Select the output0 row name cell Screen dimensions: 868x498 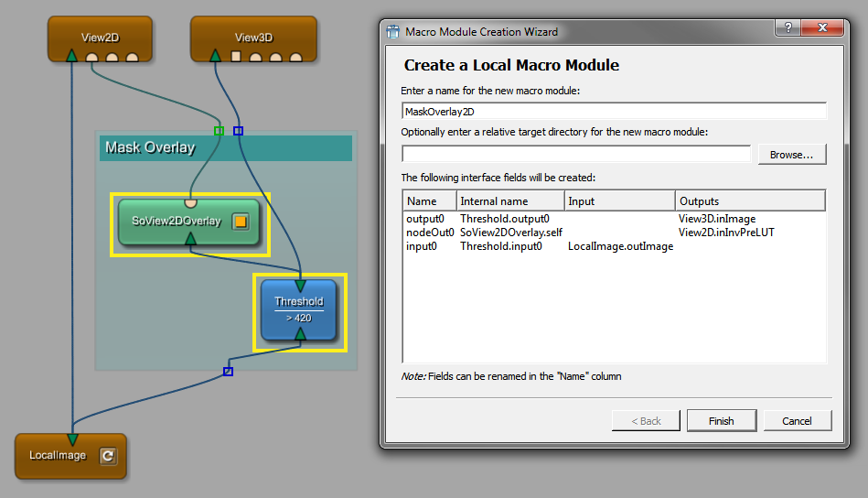click(424, 219)
